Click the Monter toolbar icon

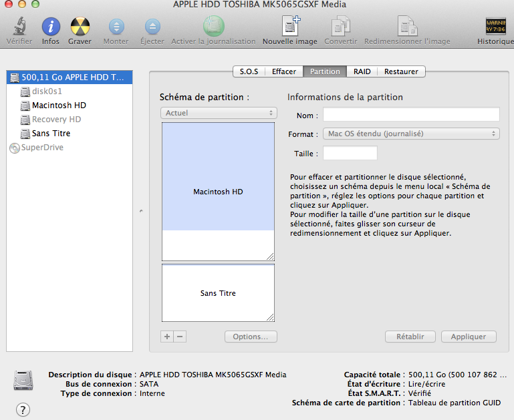pos(116,27)
